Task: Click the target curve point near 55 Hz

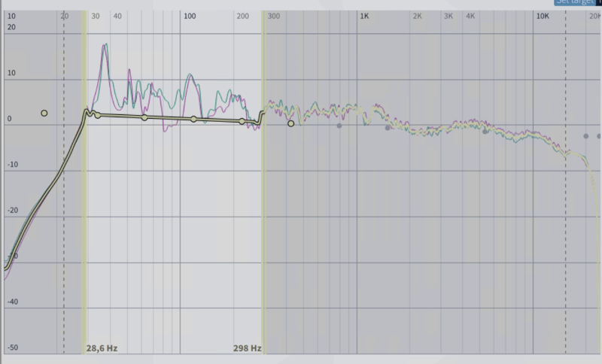Action: coord(144,117)
